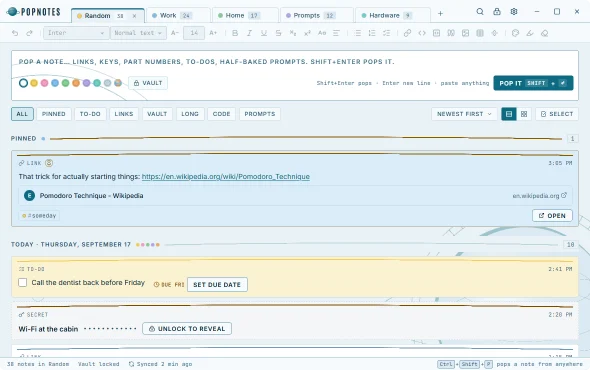Decrease font size with A- button

pos(175,33)
